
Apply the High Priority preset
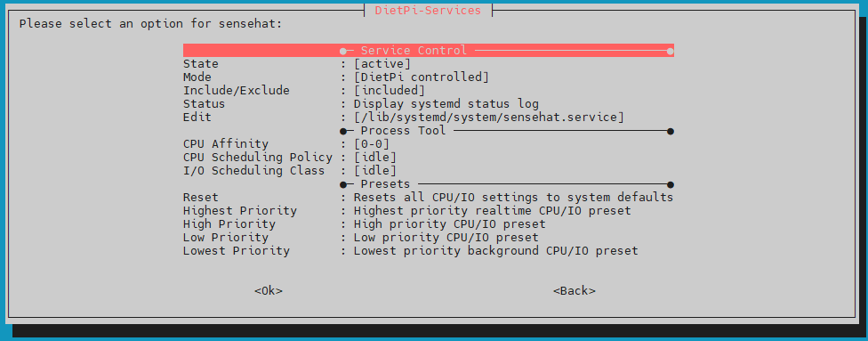tap(429, 224)
